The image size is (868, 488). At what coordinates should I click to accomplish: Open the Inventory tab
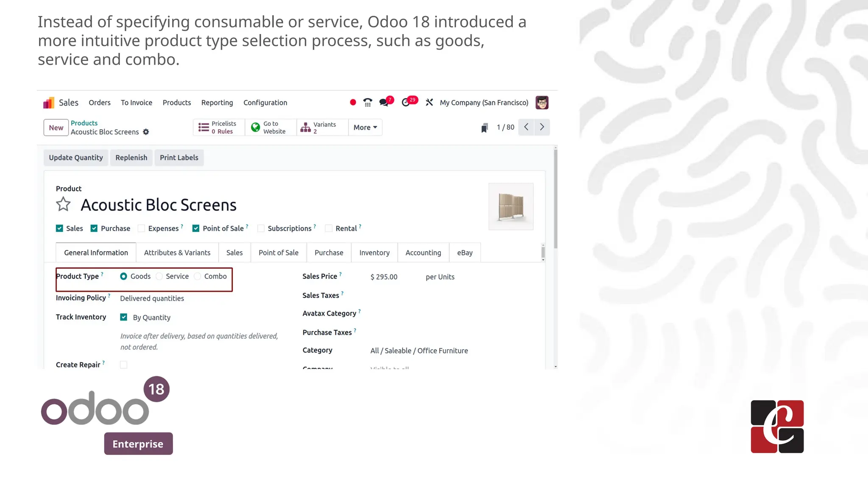click(x=374, y=252)
